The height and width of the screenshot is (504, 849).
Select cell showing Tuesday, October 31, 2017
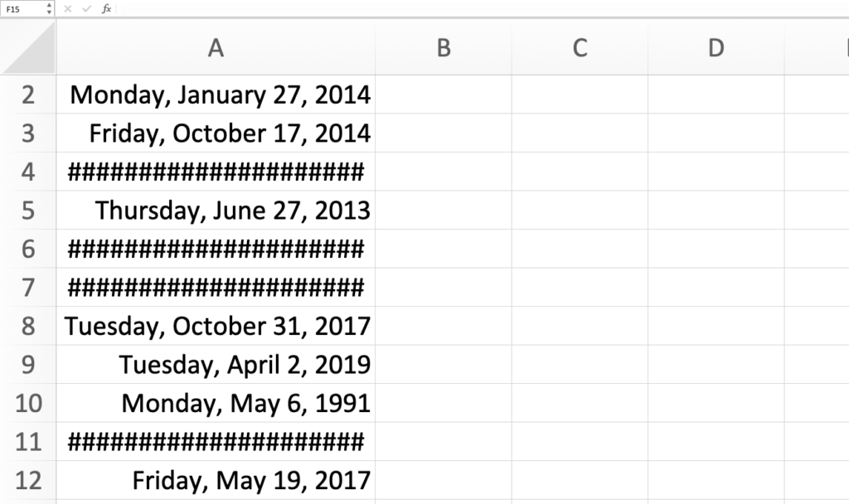217,326
